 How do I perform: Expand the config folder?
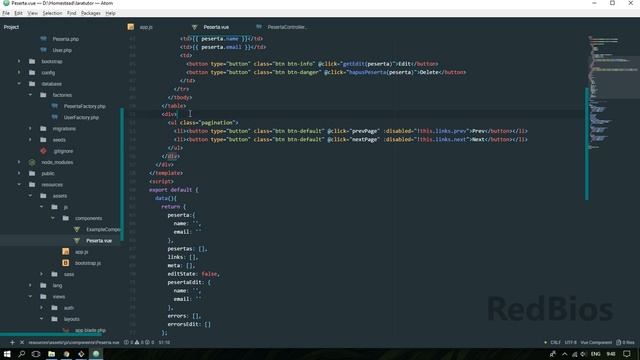pos(19,72)
